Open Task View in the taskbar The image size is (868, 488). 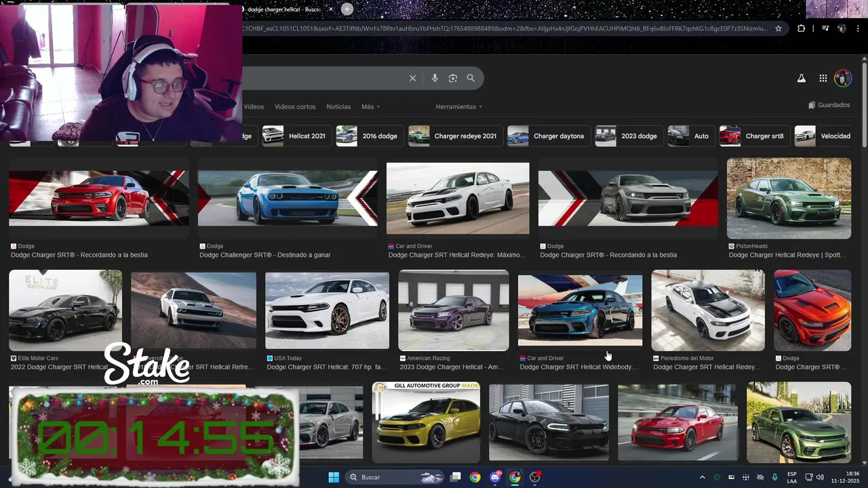pos(456,477)
